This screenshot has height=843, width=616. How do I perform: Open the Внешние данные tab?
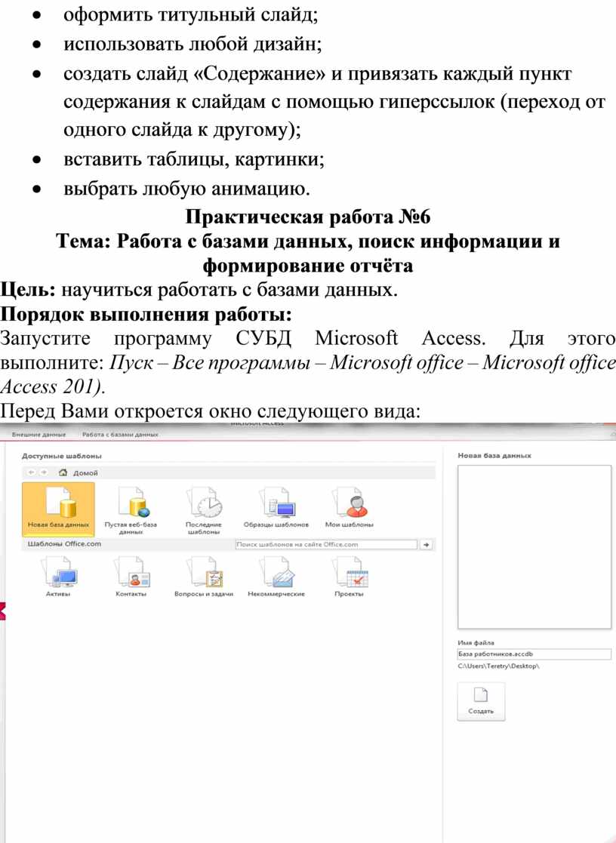(38, 435)
